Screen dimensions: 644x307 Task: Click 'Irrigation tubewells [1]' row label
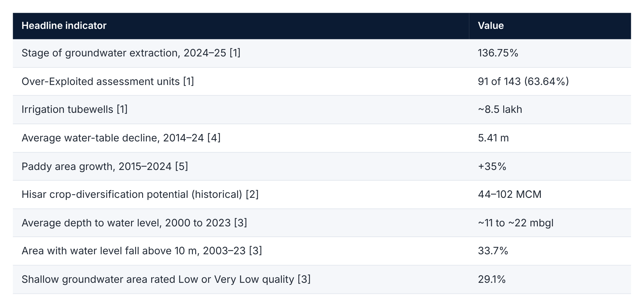pos(75,109)
